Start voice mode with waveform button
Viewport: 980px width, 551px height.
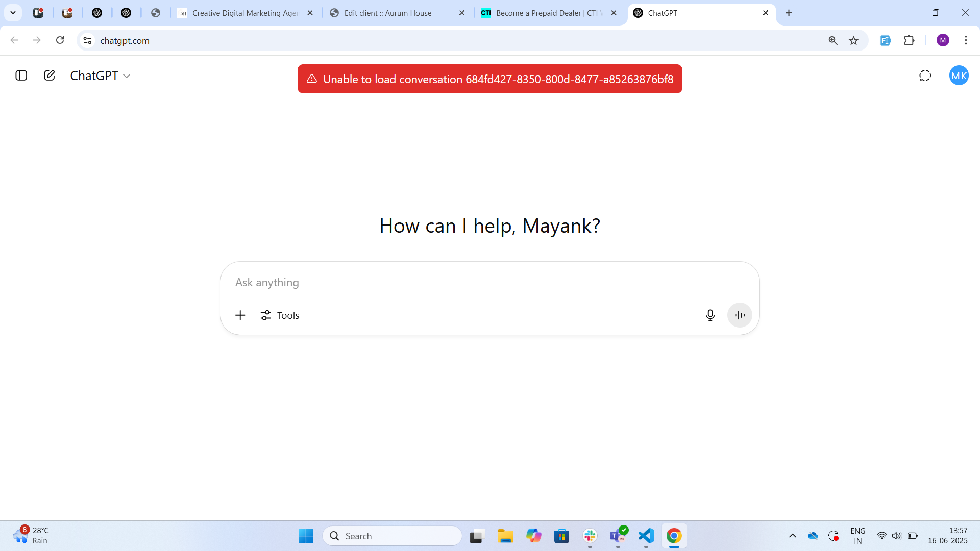(x=740, y=315)
